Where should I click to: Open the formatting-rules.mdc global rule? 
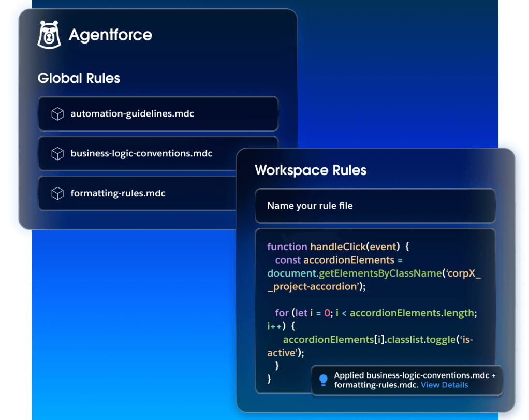pyautogui.click(x=138, y=194)
